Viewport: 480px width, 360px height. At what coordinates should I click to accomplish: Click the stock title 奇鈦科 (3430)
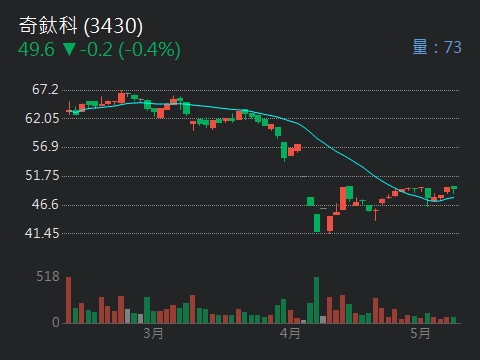[81, 26]
